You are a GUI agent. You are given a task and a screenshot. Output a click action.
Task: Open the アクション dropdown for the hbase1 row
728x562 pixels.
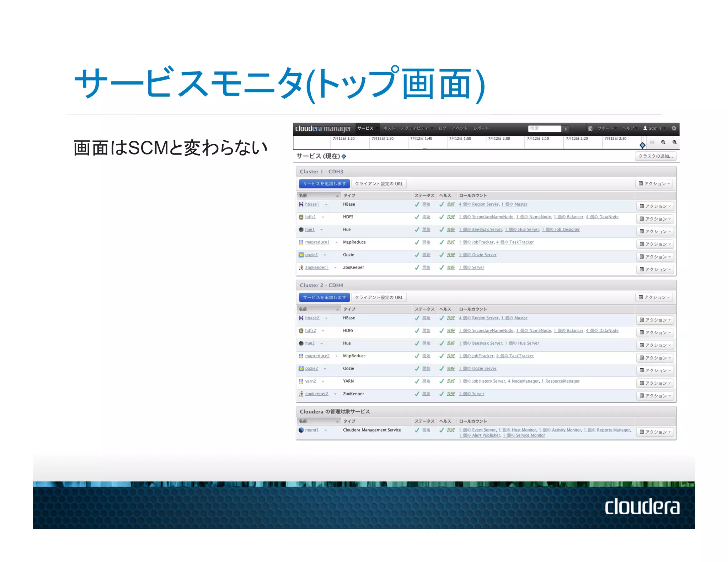point(655,206)
